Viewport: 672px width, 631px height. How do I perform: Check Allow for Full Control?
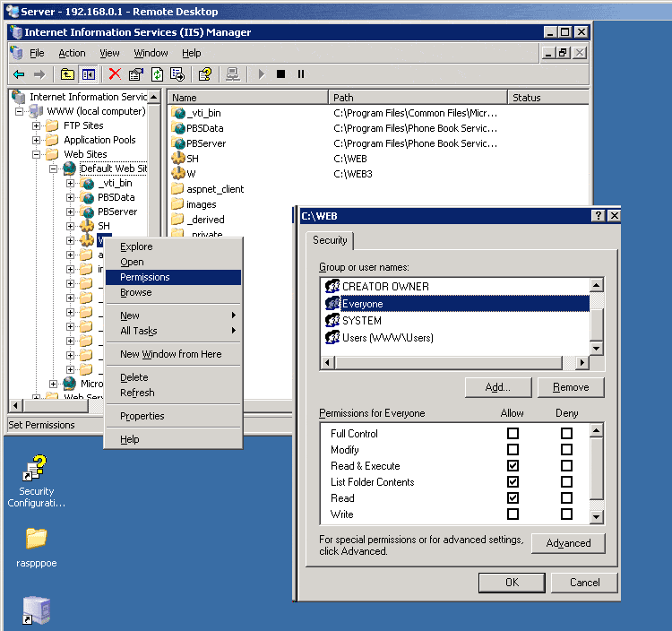513,434
